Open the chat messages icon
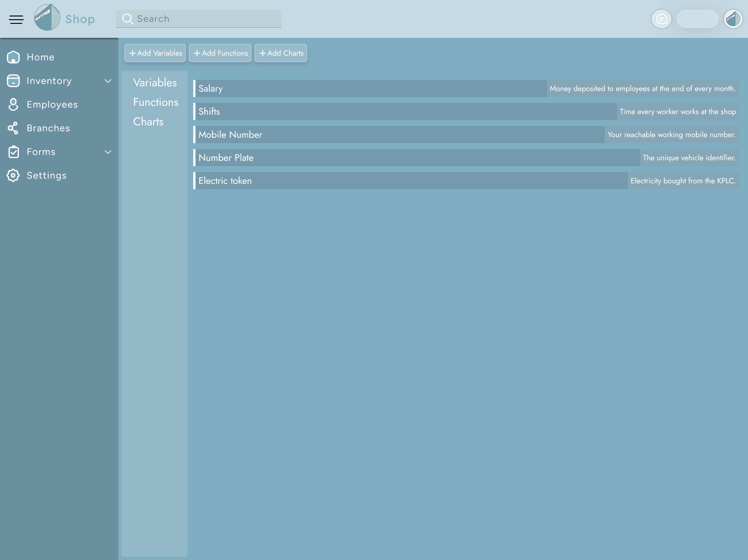The width and height of the screenshot is (748, 560). coord(661,19)
